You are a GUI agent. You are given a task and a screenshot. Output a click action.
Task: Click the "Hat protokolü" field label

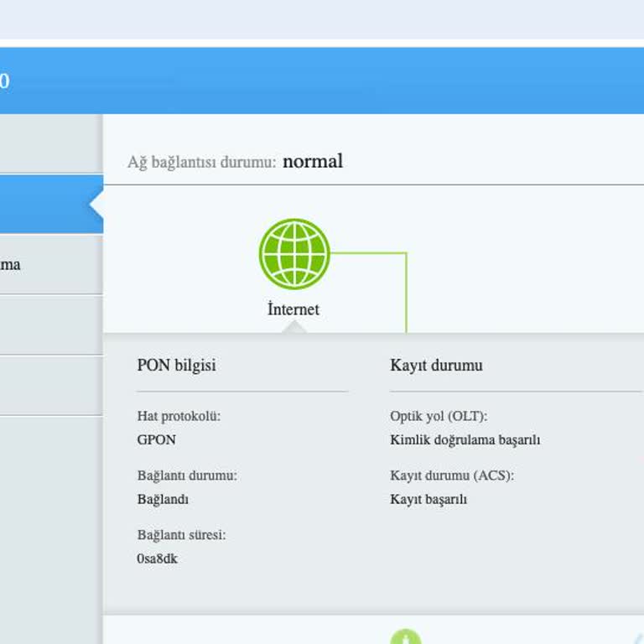coord(179,416)
